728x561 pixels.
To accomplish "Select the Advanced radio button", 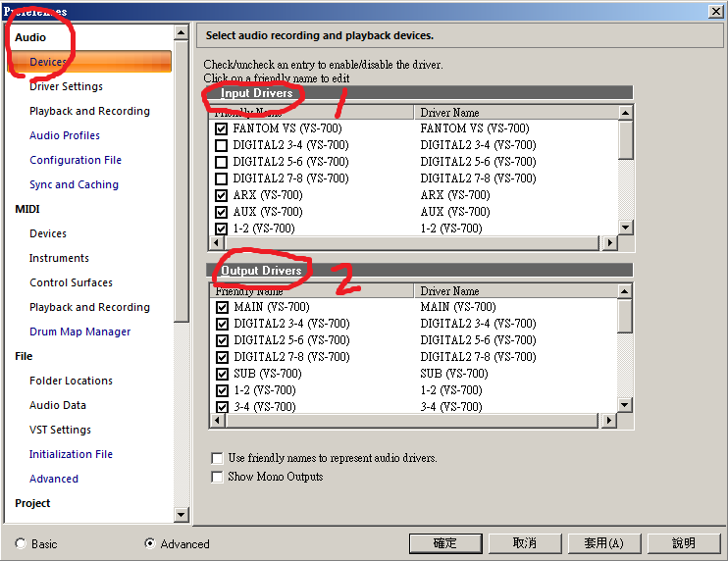I will coord(150,543).
